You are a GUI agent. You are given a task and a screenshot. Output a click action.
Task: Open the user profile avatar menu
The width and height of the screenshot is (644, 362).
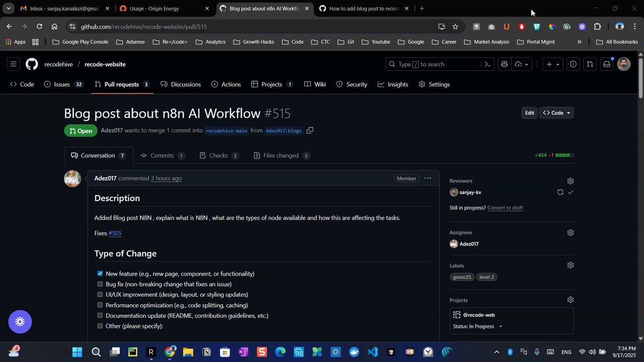624,64
